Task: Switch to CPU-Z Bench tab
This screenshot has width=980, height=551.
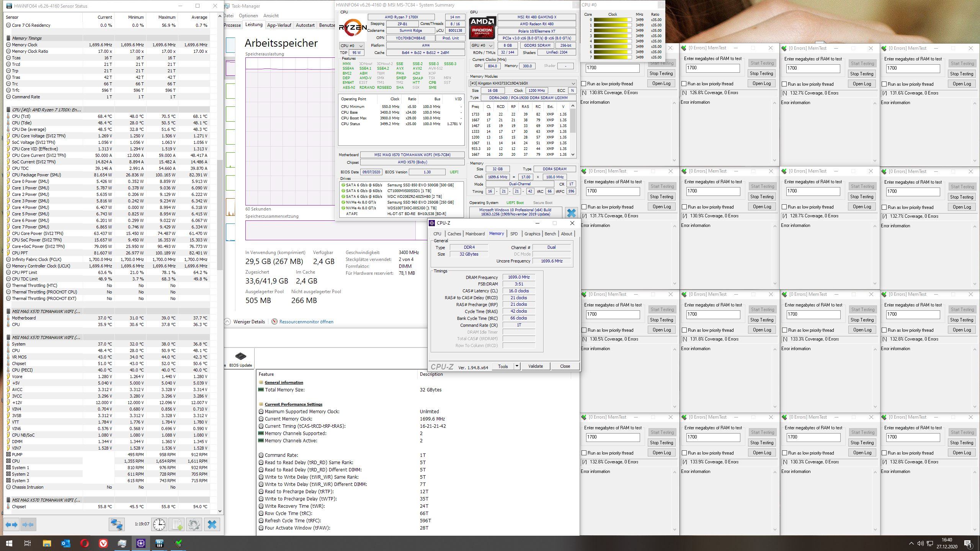Action: coord(550,234)
